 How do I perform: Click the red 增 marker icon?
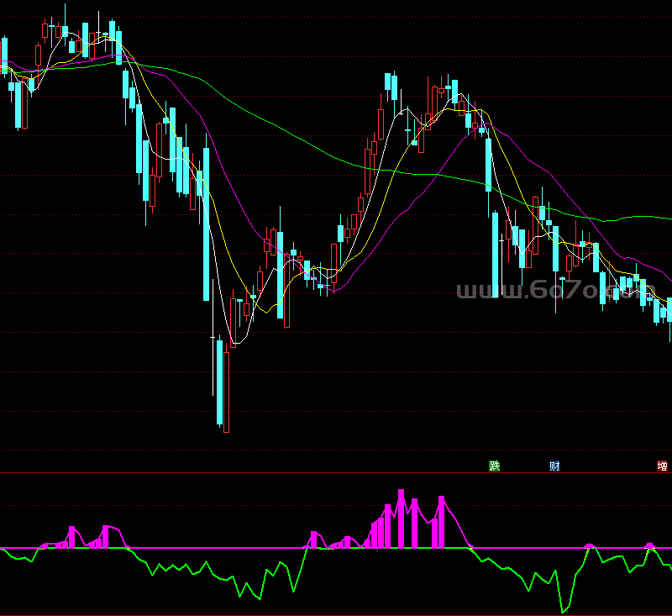click(x=662, y=466)
